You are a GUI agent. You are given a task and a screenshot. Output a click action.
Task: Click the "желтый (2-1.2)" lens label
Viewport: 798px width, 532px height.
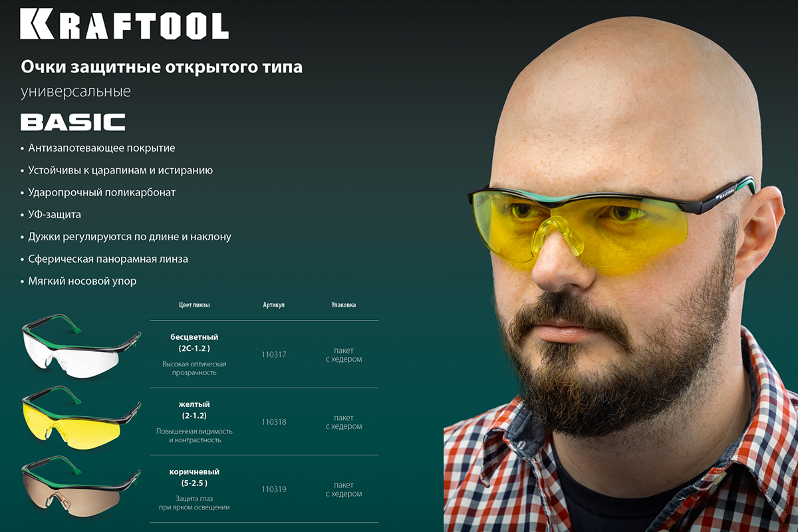coord(194,410)
